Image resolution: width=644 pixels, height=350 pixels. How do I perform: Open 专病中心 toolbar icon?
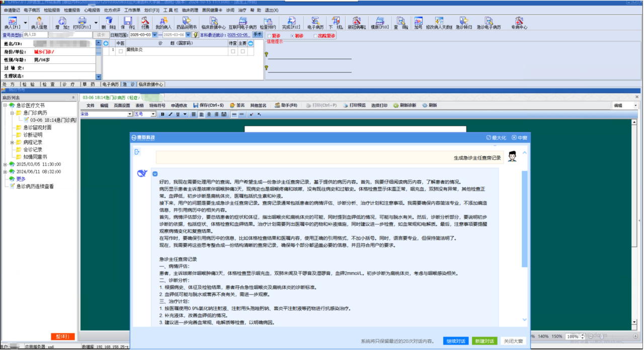tap(519, 23)
